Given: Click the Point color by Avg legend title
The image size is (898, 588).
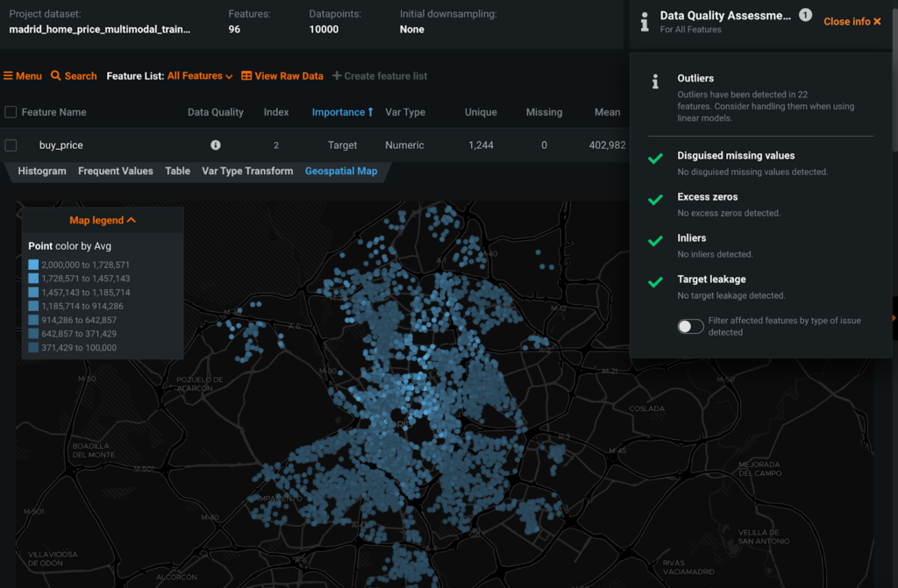Looking at the screenshot, I should [69, 246].
